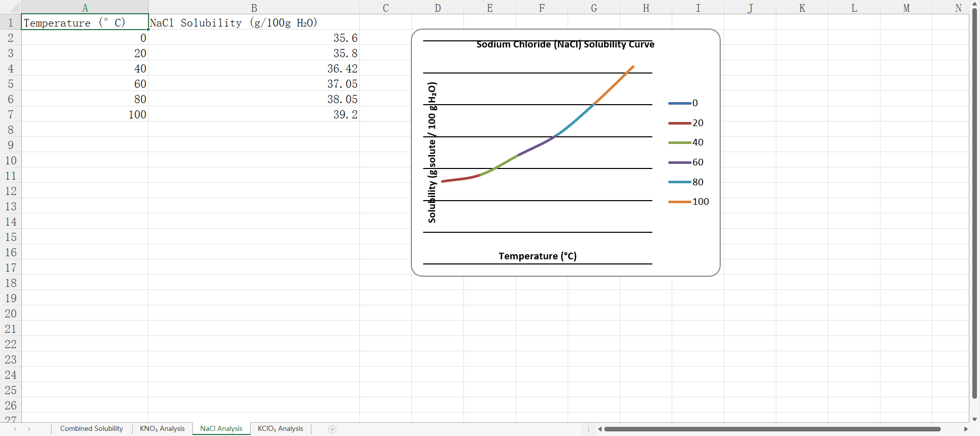This screenshot has width=980, height=436.
Task: Select cell with temperature 40
Action: (85, 68)
